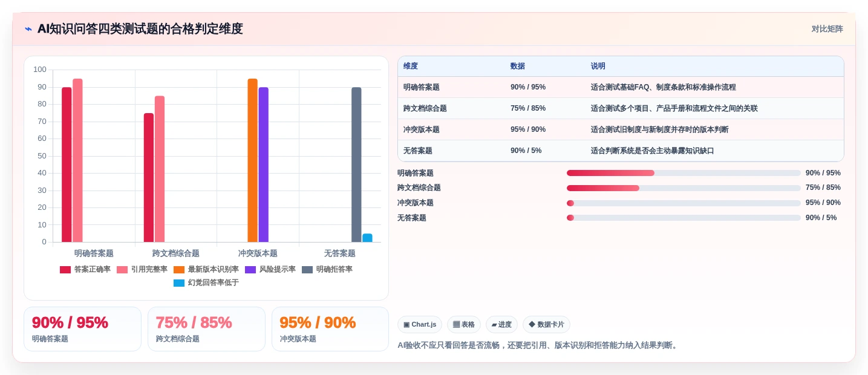Click the footer note starting AI验收不应只看
Viewport: 868px width, 375px height.
538,345
